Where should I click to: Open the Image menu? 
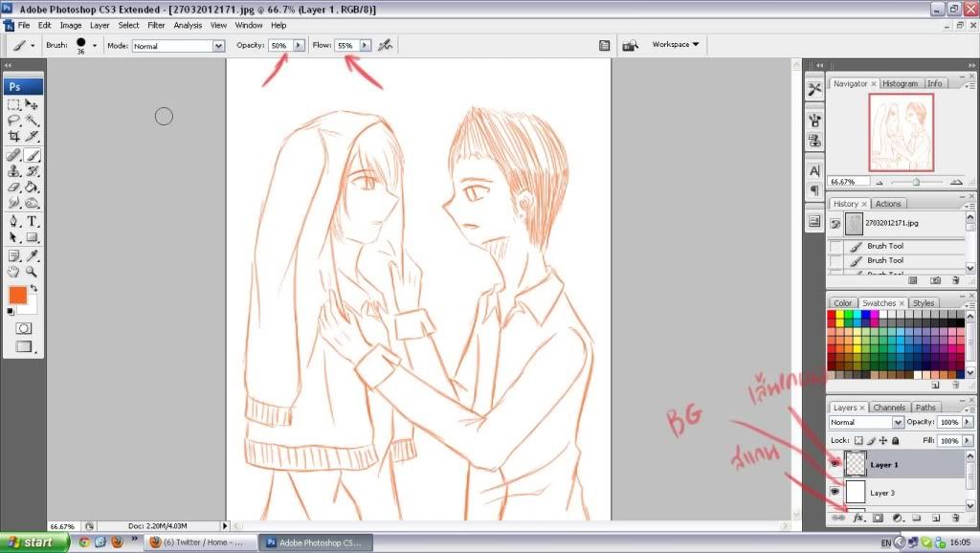click(71, 25)
